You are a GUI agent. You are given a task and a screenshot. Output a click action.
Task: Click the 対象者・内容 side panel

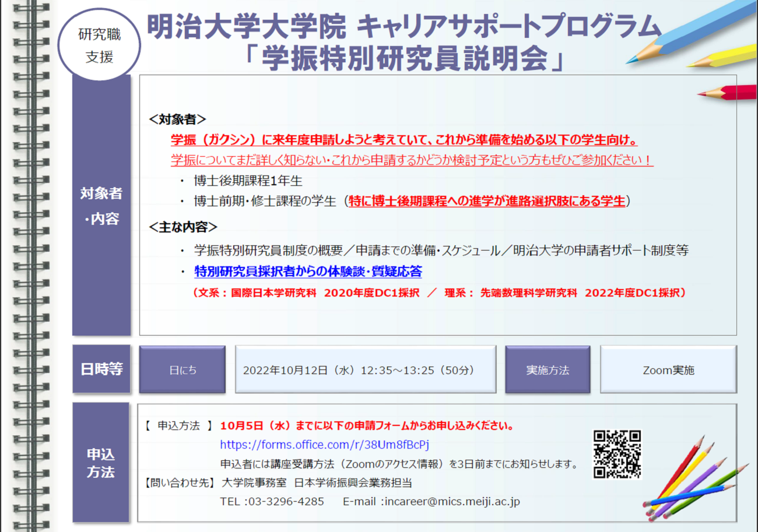tap(101, 205)
